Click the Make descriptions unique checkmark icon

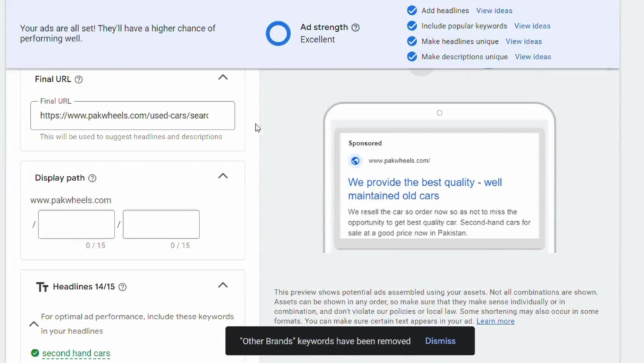coord(412,57)
